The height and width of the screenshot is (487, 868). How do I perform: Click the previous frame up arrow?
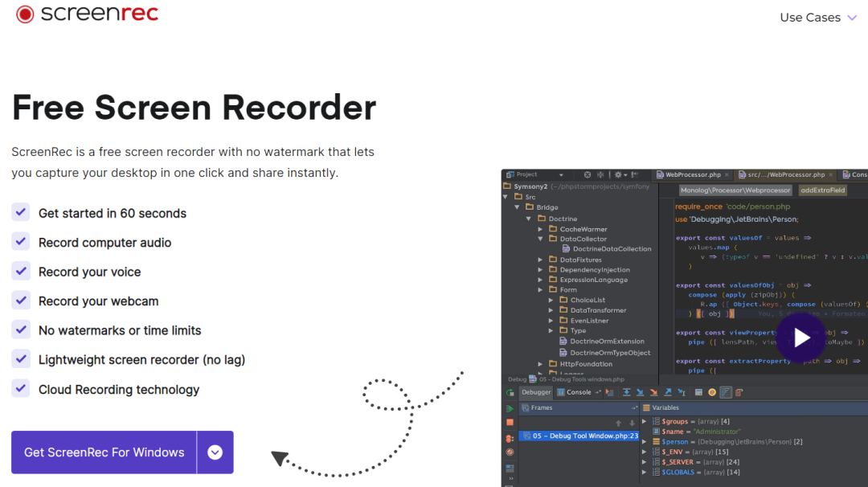pos(618,424)
